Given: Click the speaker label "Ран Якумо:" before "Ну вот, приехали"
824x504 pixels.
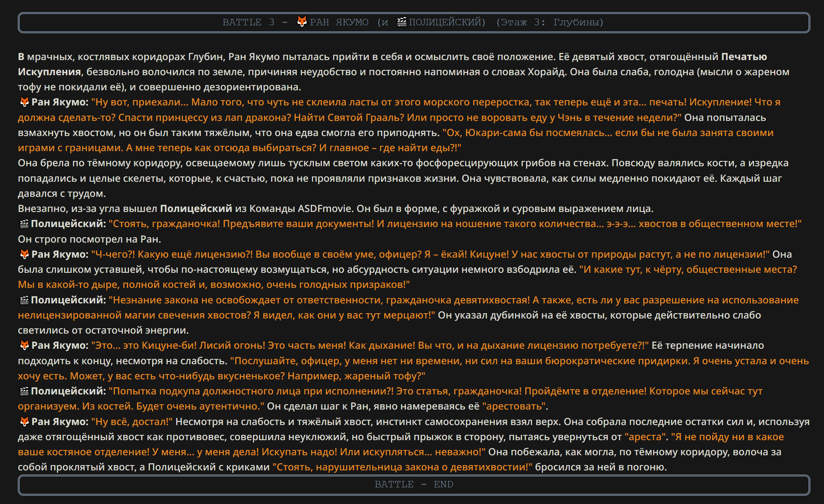Looking at the screenshot, I should (60, 102).
